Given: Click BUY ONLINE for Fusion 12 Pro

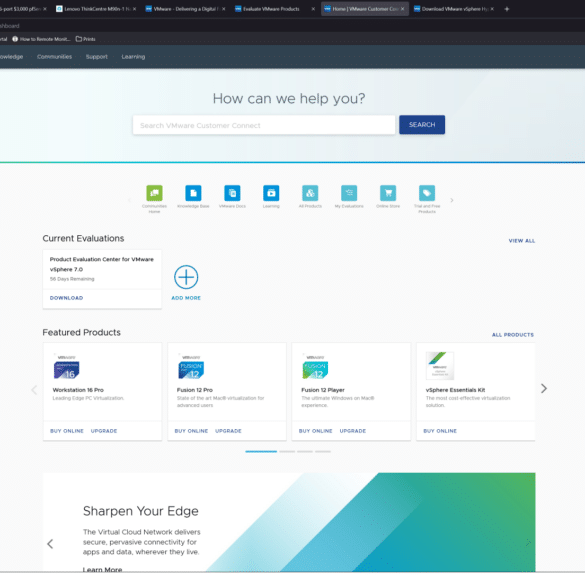Looking at the screenshot, I should pyautogui.click(x=191, y=431).
